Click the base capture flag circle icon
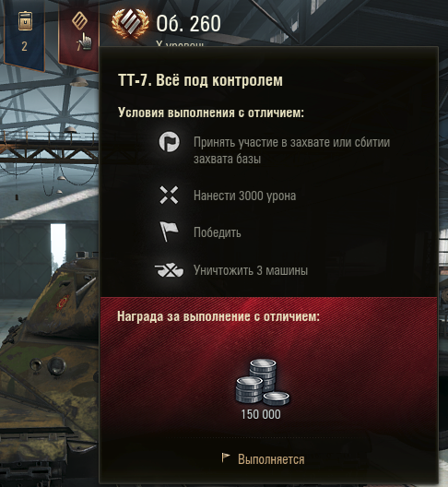 170,141
